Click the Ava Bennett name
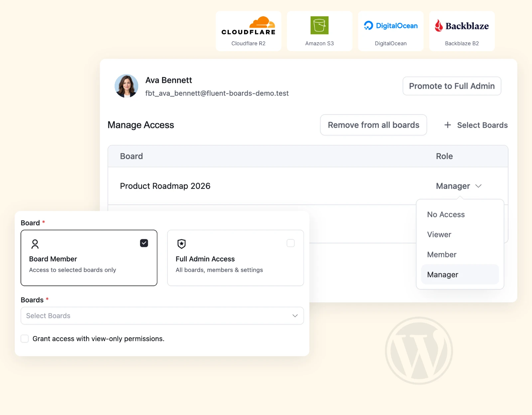Screen dimensions: 532x415 pyautogui.click(x=169, y=80)
